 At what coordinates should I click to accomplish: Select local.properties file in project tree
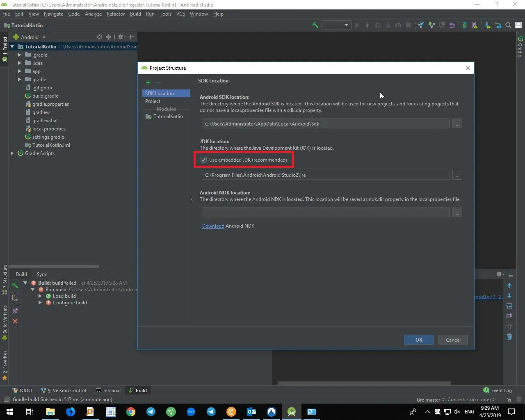(45, 129)
